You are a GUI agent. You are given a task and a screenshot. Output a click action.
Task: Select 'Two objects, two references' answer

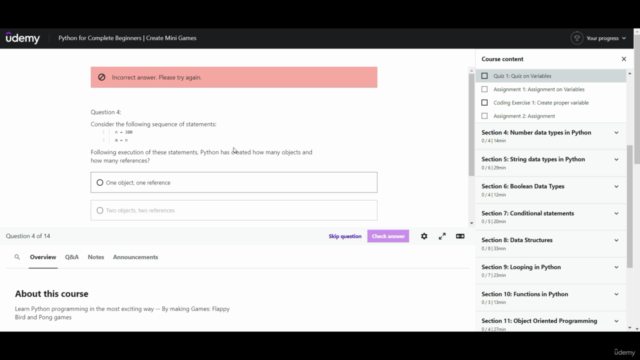[x=234, y=210]
